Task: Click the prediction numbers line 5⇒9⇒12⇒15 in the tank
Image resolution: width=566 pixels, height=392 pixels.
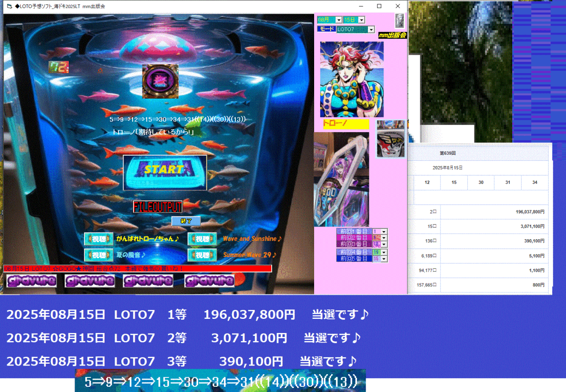Action: tap(178, 120)
